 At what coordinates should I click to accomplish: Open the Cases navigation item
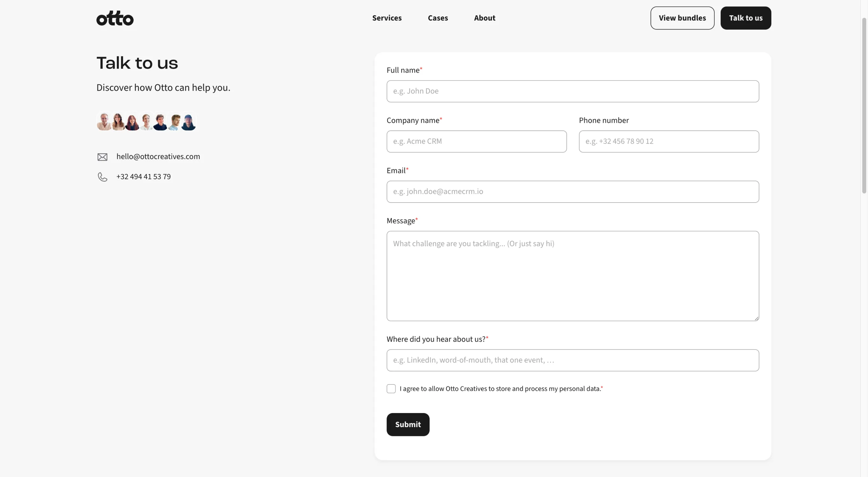tap(438, 18)
